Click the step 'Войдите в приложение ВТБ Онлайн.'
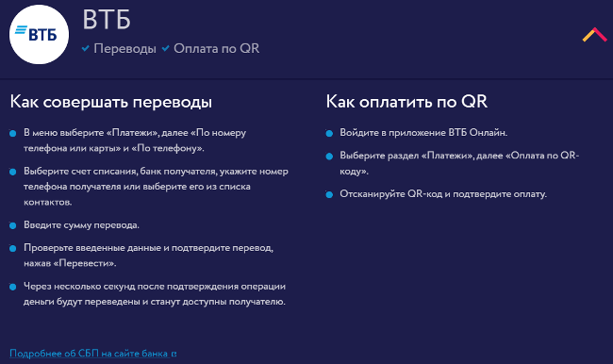 (x=423, y=133)
